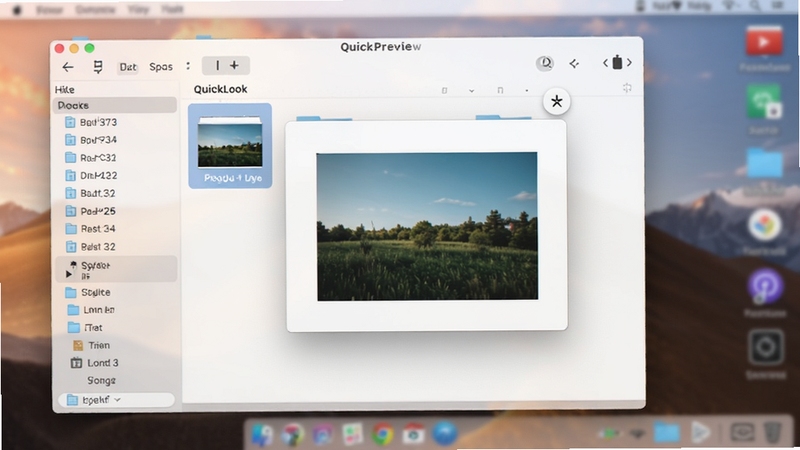Open sidebar folder Badt 32

[x=91, y=193]
